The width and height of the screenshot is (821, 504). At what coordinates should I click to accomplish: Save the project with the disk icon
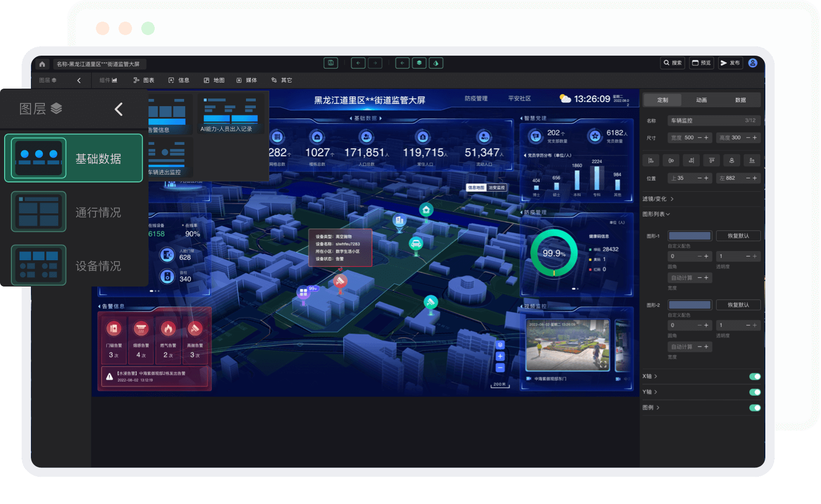331,63
